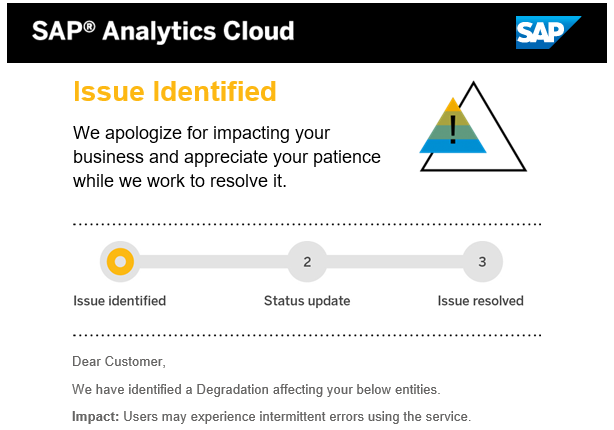
Task: Click the SAP logo in header
Action: [548, 33]
